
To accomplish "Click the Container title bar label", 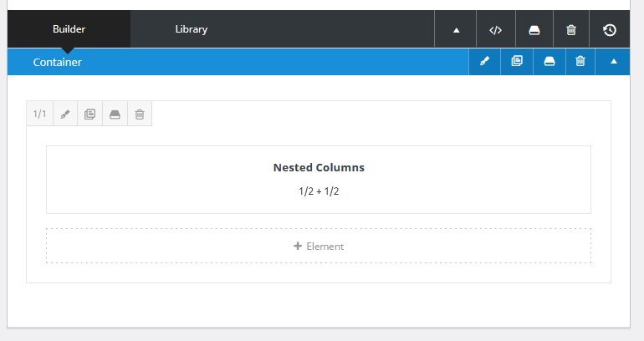I will pos(58,62).
